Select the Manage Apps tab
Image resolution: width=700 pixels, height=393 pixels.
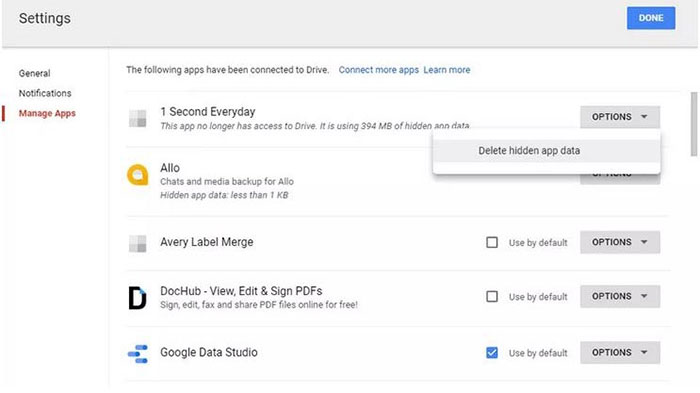[47, 113]
